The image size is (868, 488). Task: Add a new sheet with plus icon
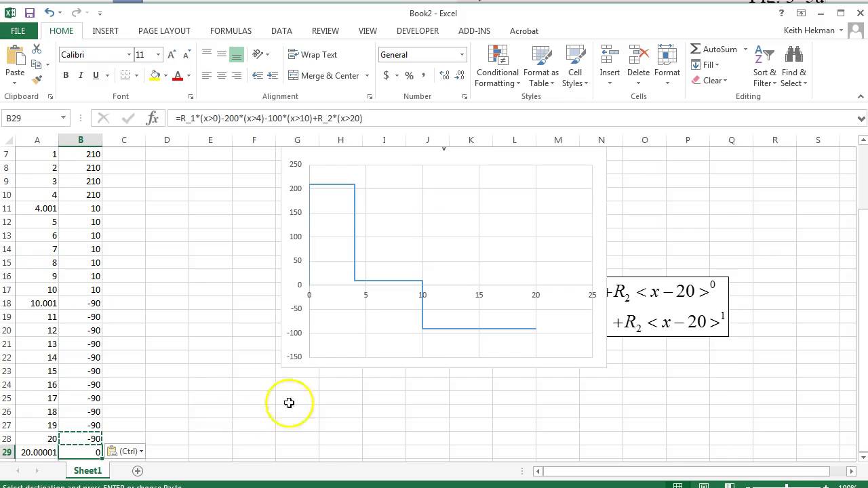[138, 470]
